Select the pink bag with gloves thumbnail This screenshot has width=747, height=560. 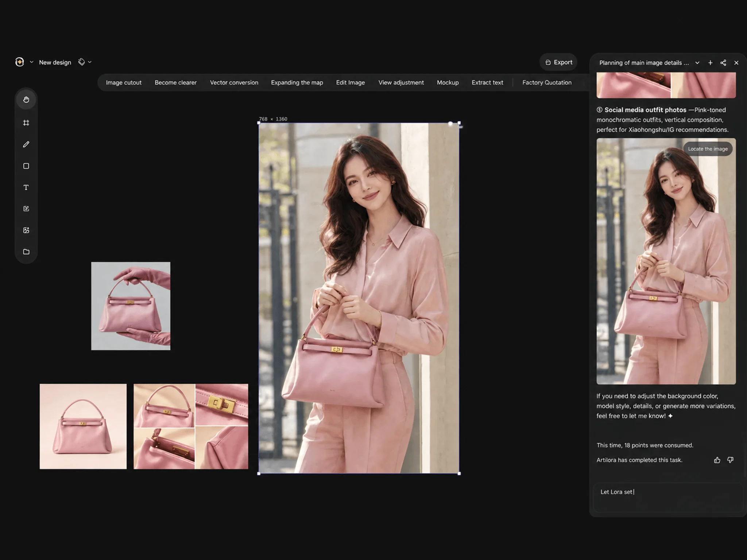(131, 306)
